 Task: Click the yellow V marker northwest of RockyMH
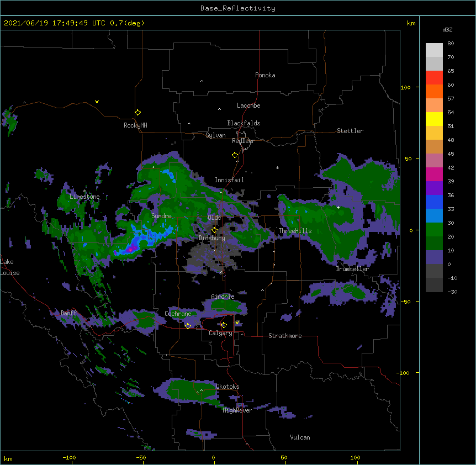(97, 102)
